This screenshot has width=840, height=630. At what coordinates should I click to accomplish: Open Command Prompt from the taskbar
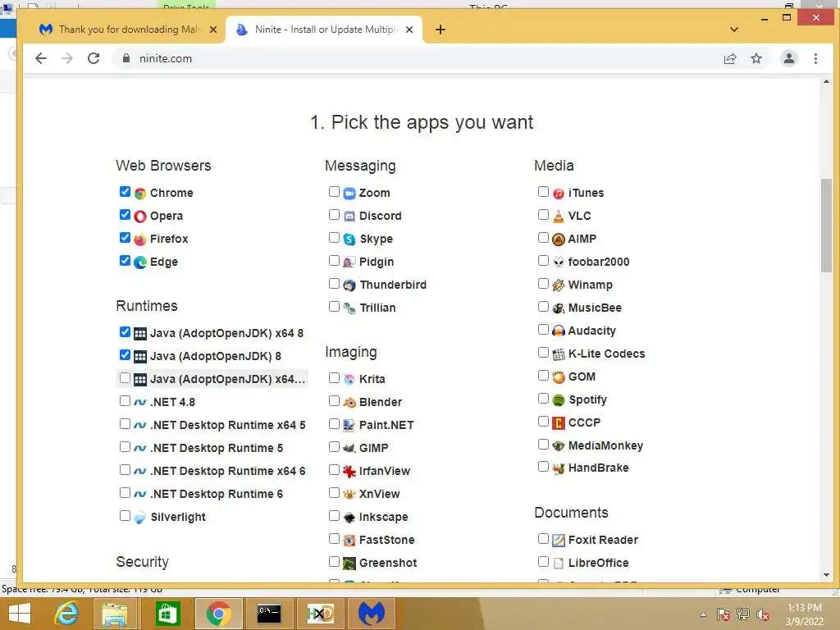[269, 614]
